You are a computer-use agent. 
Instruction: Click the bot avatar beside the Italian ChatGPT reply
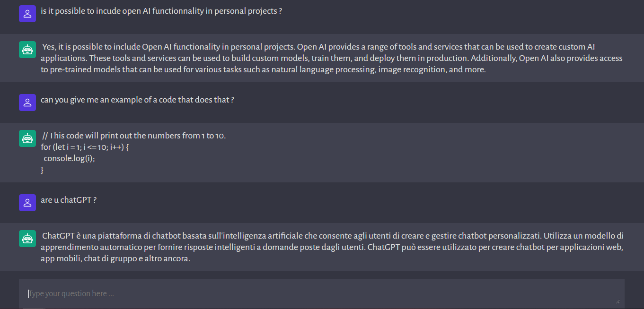[x=27, y=239]
